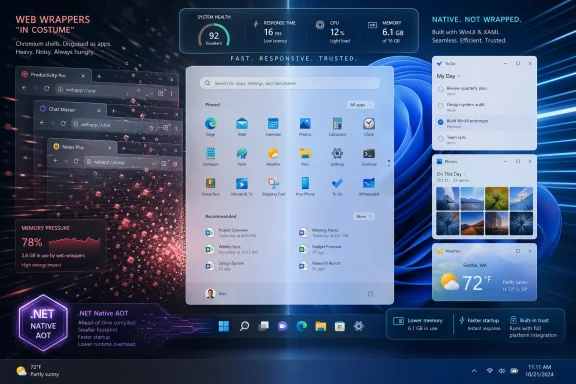Open Project Overview recommended document

click(x=230, y=233)
